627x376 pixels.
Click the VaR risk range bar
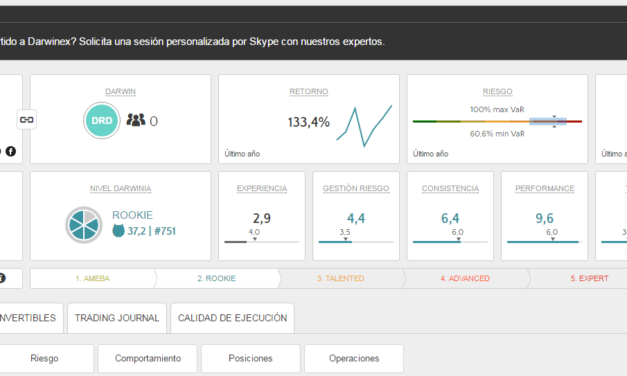pyautogui.click(x=497, y=121)
